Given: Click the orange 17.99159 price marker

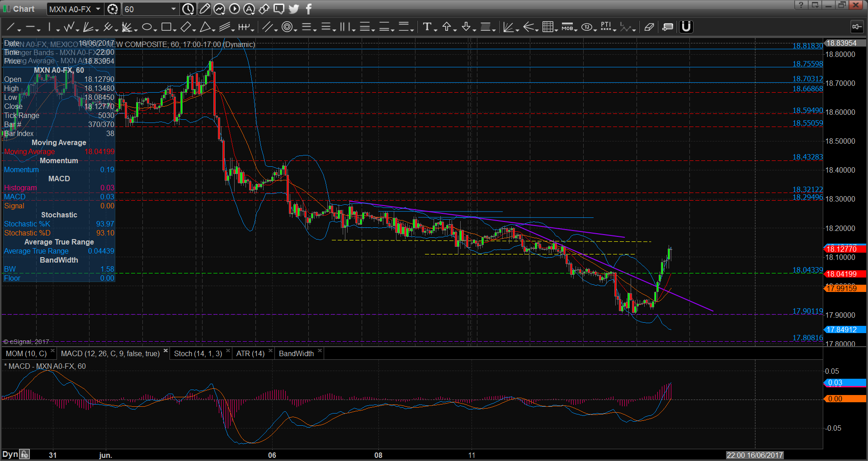Looking at the screenshot, I should [845, 288].
